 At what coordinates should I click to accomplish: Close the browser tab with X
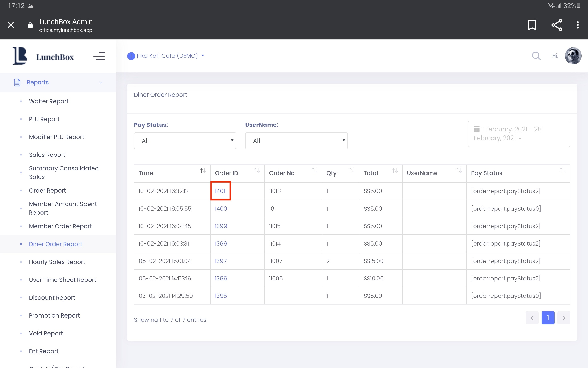pyautogui.click(x=11, y=25)
